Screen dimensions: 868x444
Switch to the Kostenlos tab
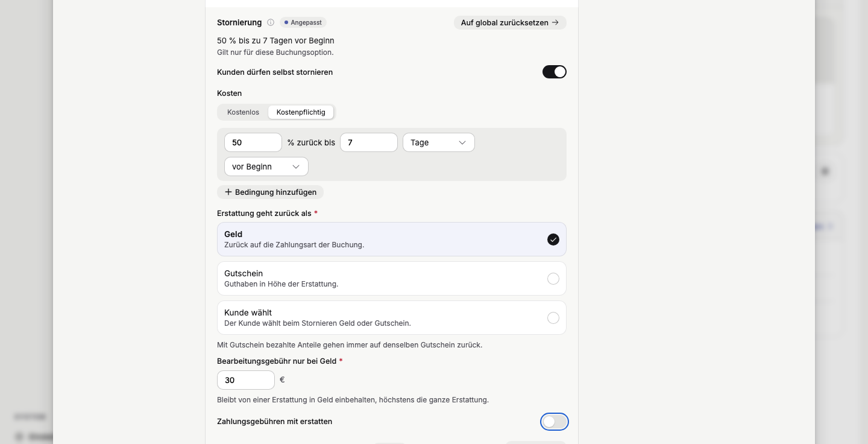click(x=244, y=112)
